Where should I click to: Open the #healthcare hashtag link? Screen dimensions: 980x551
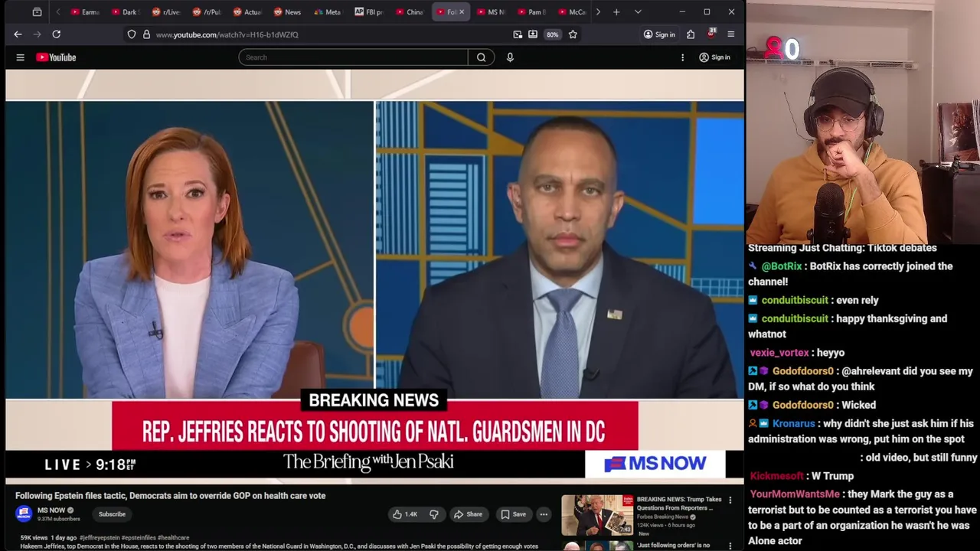point(173,538)
